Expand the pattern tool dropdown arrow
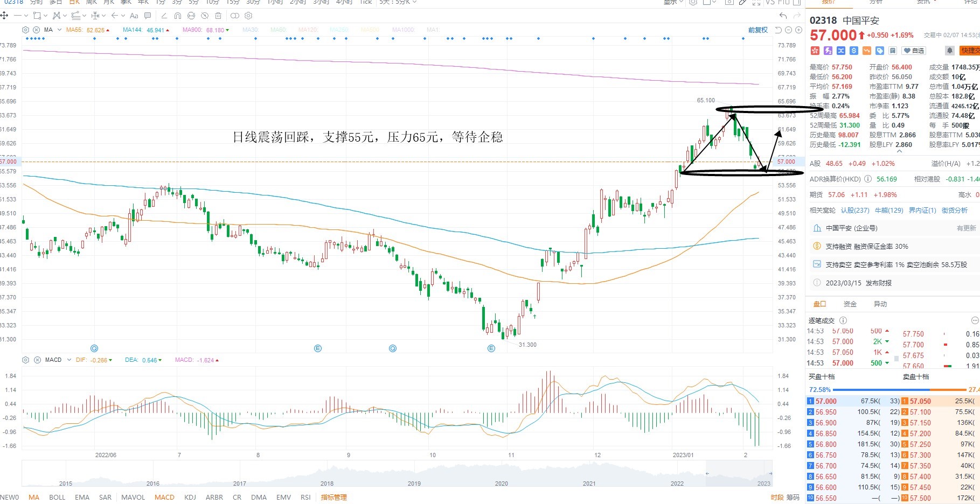The height and width of the screenshot is (504, 980). pyautogui.click(x=65, y=16)
